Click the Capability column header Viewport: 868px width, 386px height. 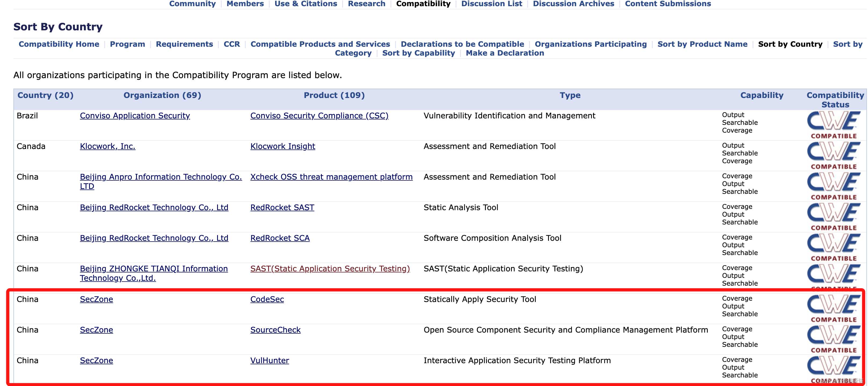coord(761,95)
